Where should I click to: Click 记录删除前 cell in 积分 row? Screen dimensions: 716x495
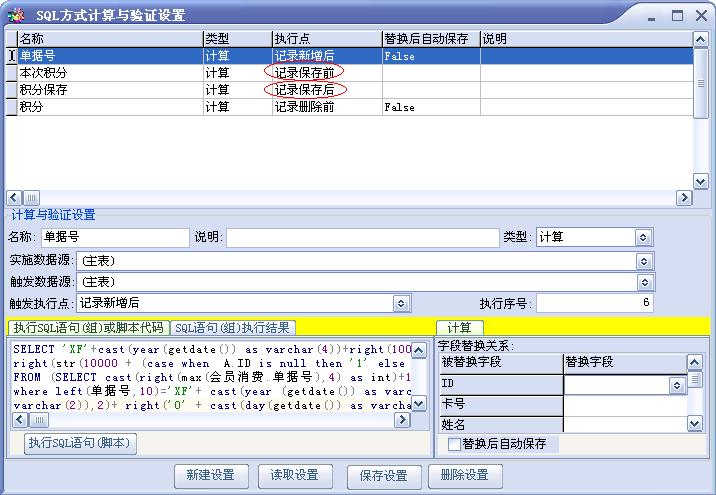pos(327,107)
